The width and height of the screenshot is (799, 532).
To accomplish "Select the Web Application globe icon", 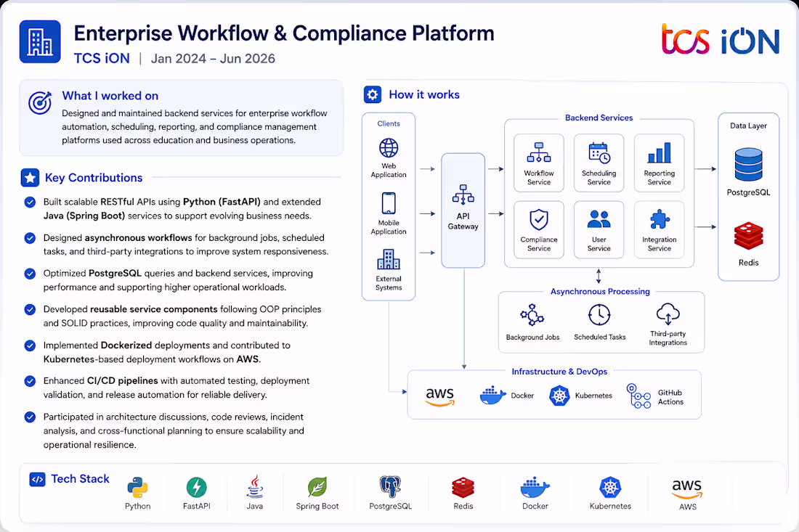I will [389, 148].
